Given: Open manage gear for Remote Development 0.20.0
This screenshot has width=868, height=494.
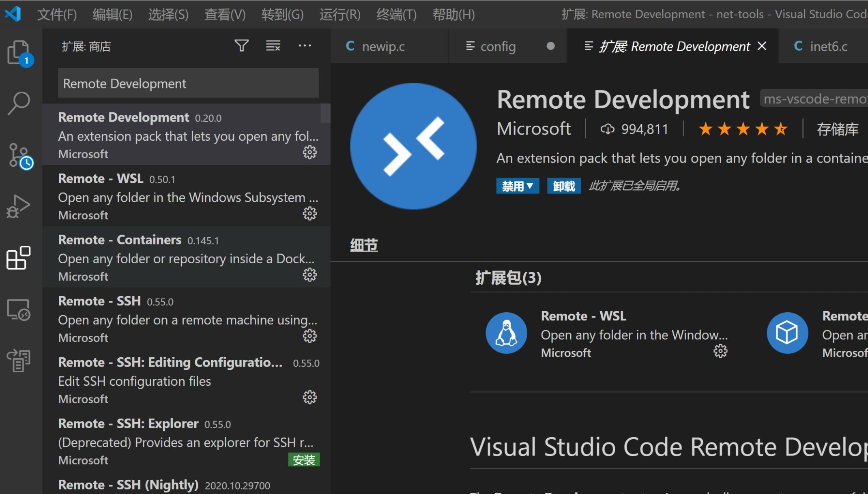Looking at the screenshot, I should coord(310,152).
